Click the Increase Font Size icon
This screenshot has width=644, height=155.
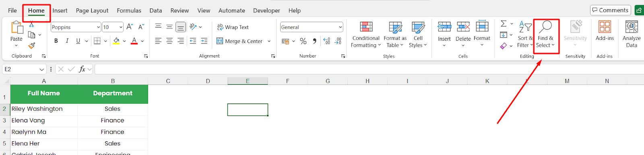pos(130,27)
